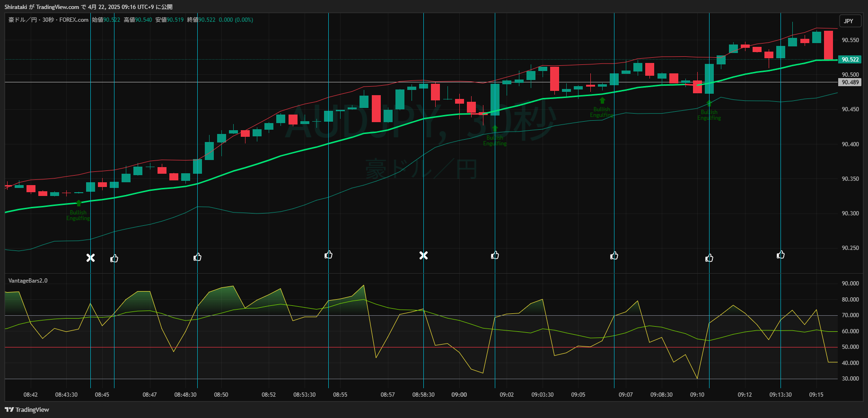Click the thumbs-up icon before 08:55
The width and height of the screenshot is (868, 418).
pyautogui.click(x=328, y=255)
